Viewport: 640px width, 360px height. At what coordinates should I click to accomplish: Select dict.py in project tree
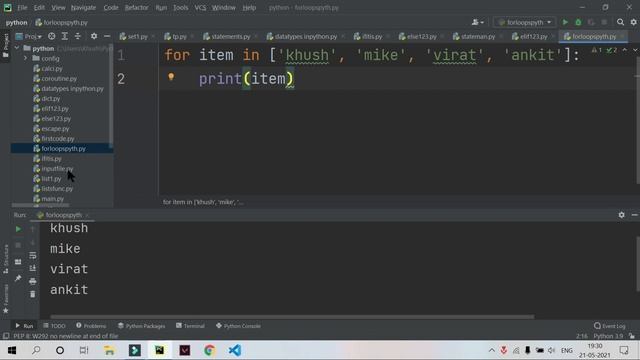(51, 98)
